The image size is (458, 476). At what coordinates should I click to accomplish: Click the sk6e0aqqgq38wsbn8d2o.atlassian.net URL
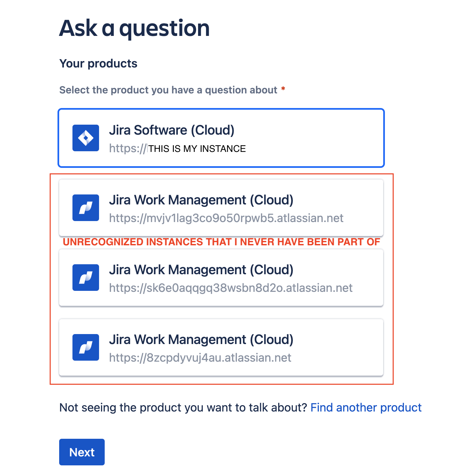(x=231, y=288)
